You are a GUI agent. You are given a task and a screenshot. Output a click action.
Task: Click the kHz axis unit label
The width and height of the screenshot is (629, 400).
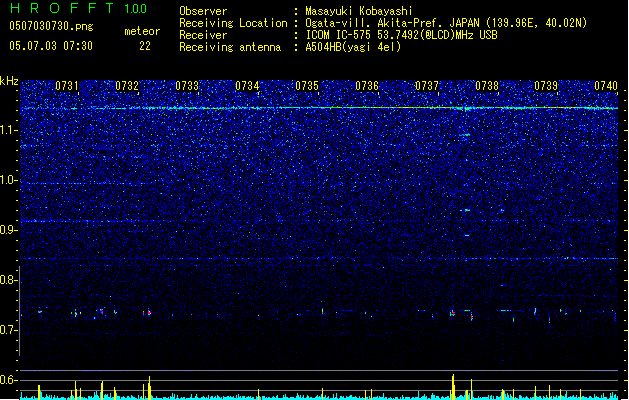(9, 81)
